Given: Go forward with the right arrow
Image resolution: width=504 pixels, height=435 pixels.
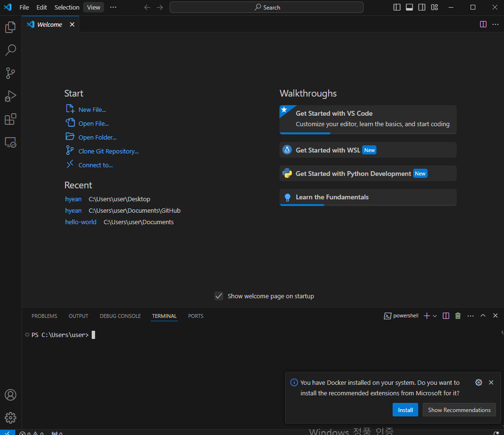Looking at the screenshot, I should click(160, 7).
